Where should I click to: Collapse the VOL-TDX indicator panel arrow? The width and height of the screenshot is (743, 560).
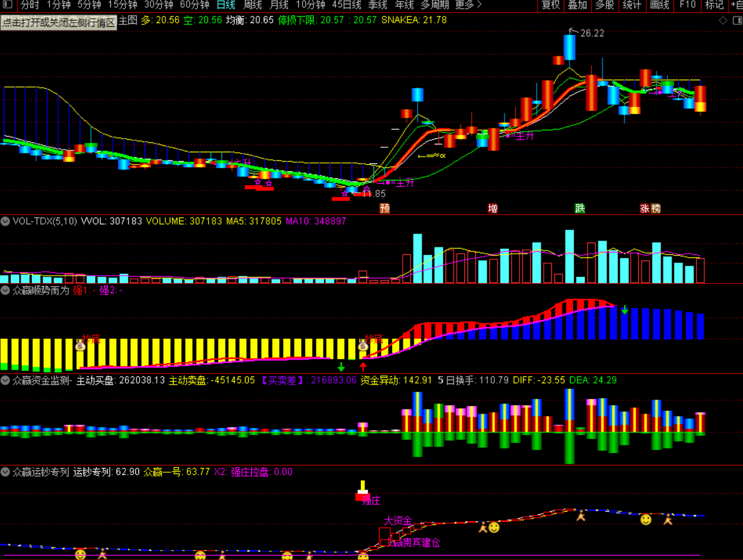pyautogui.click(x=6, y=221)
